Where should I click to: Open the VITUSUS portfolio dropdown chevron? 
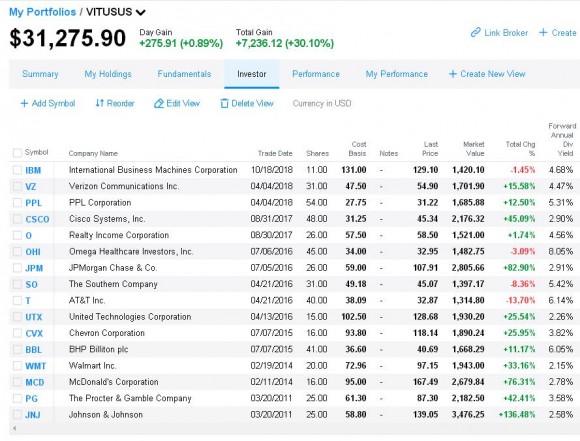[141, 13]
